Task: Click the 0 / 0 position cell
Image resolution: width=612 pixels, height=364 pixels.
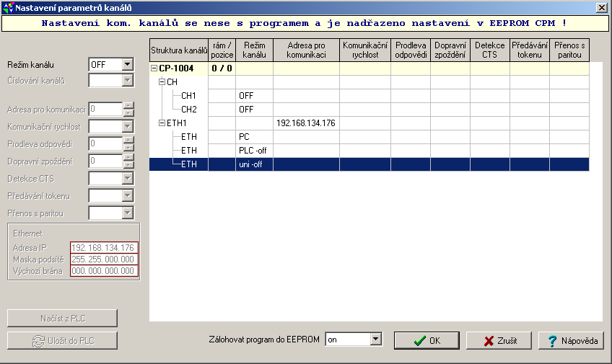Action: [222, 68]
